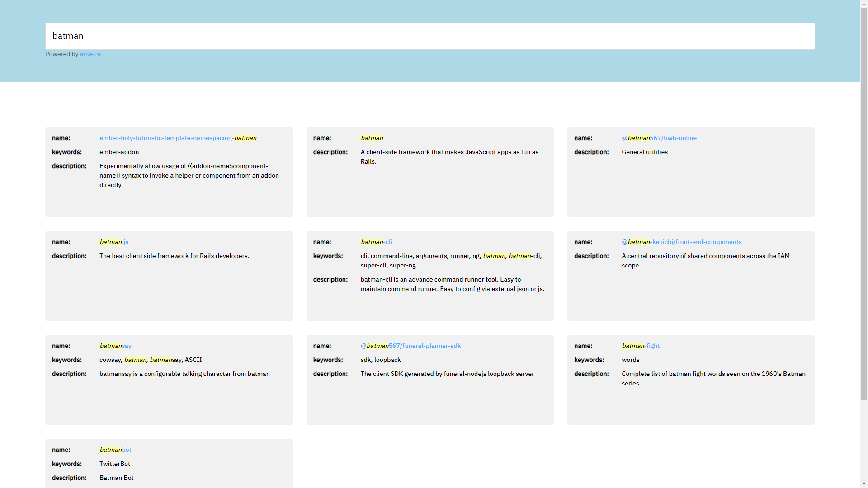Open the @batman-kenichi/front-end-components link
The width and height of the screenshot is (868, 488).
[x=681, y=242]
